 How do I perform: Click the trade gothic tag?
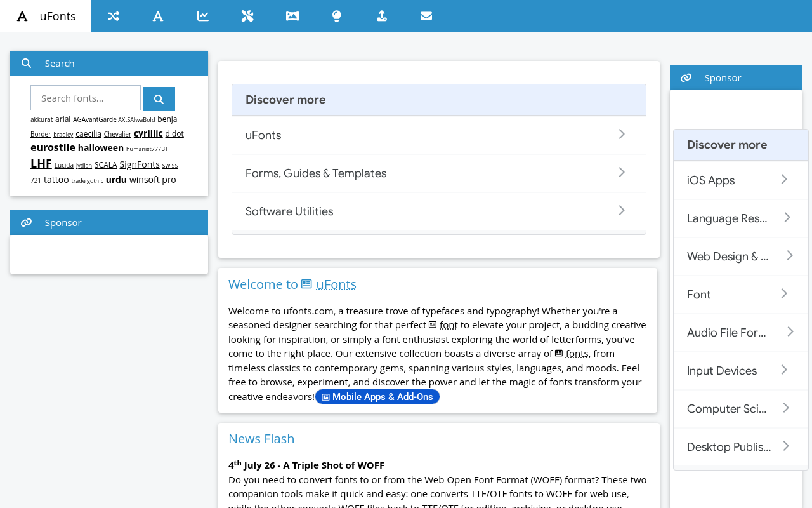[x=88, y=181]
